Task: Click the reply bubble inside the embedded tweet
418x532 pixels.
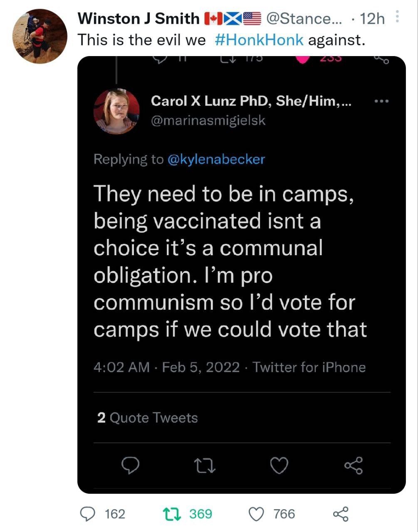Action: pos(130,466)
